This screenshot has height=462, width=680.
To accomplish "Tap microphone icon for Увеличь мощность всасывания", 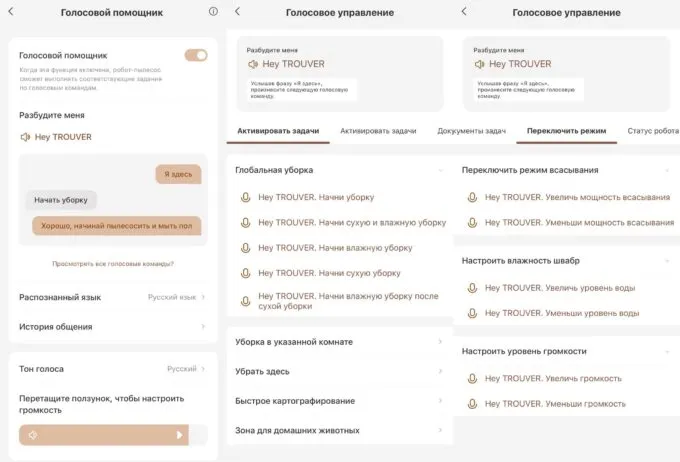I will (472, 197).
